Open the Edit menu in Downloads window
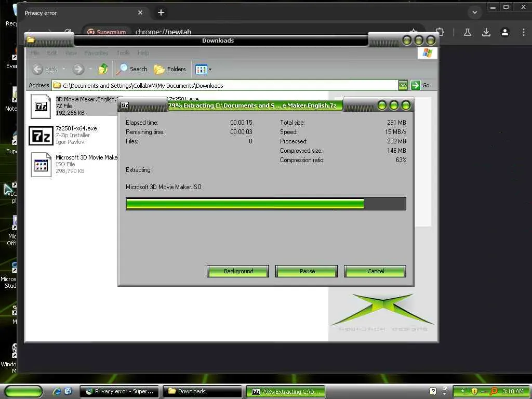The image size is (532, 399). click(x=51, y=53)
